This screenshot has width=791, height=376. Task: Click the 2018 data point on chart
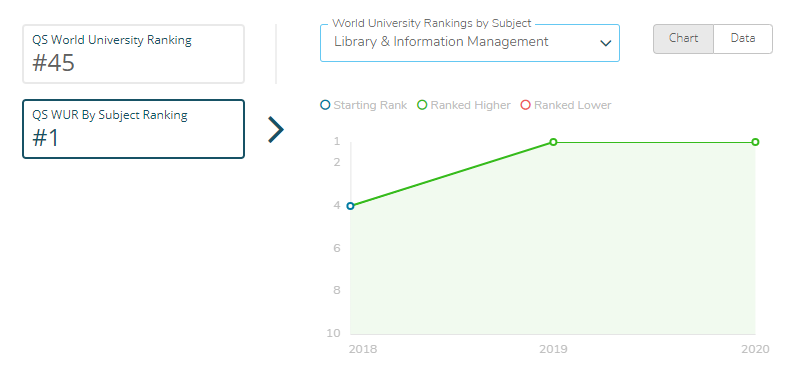(x=351, y=206)
